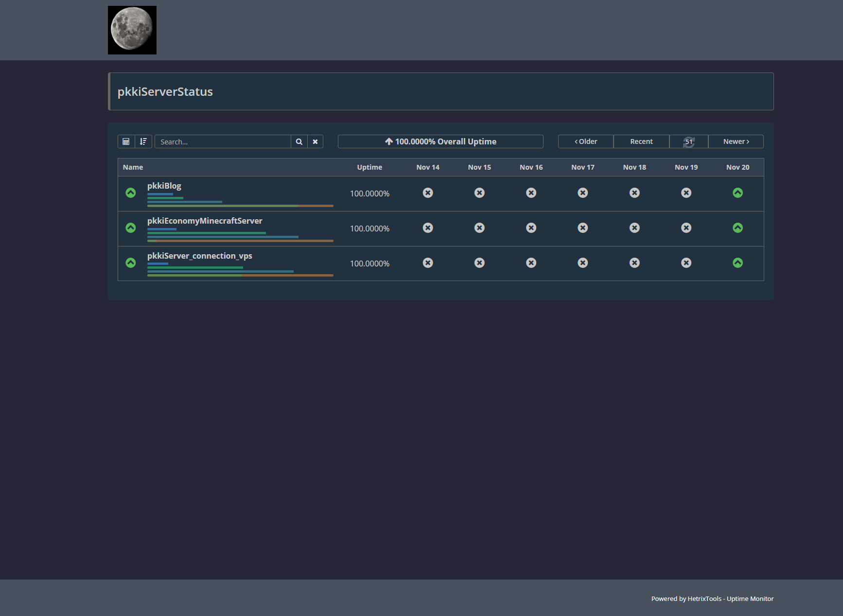Click pkkiServer_connection_vps Nov 20 uptime icon
The image size is (843, 616).
click(738, 263)
